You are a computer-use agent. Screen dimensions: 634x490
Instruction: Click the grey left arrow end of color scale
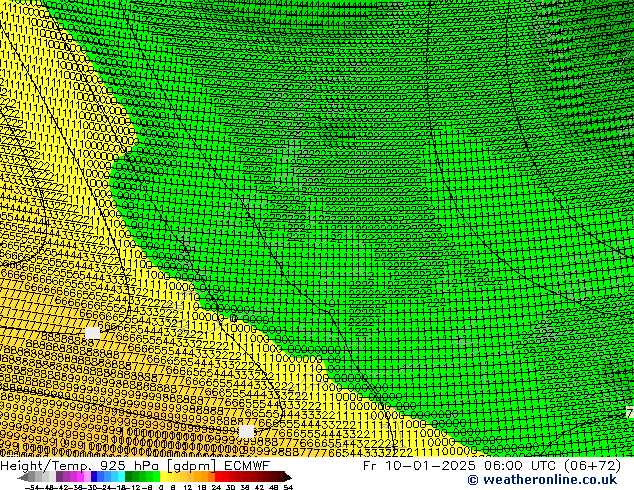[23, 477]
